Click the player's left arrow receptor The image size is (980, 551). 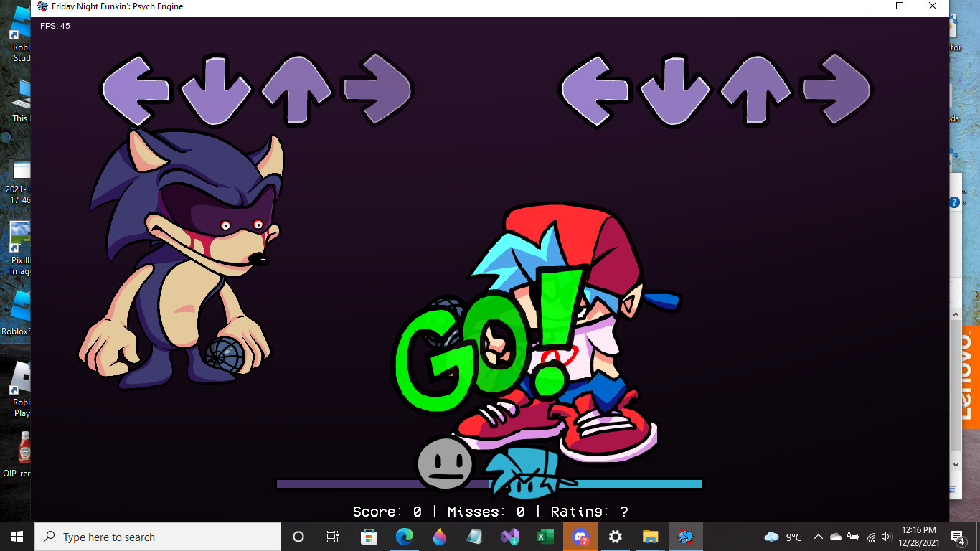[x=595, y=90]
